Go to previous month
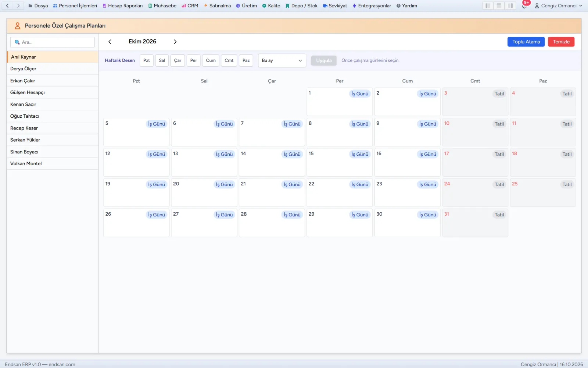588x368 pixels. tap(110, 42)
